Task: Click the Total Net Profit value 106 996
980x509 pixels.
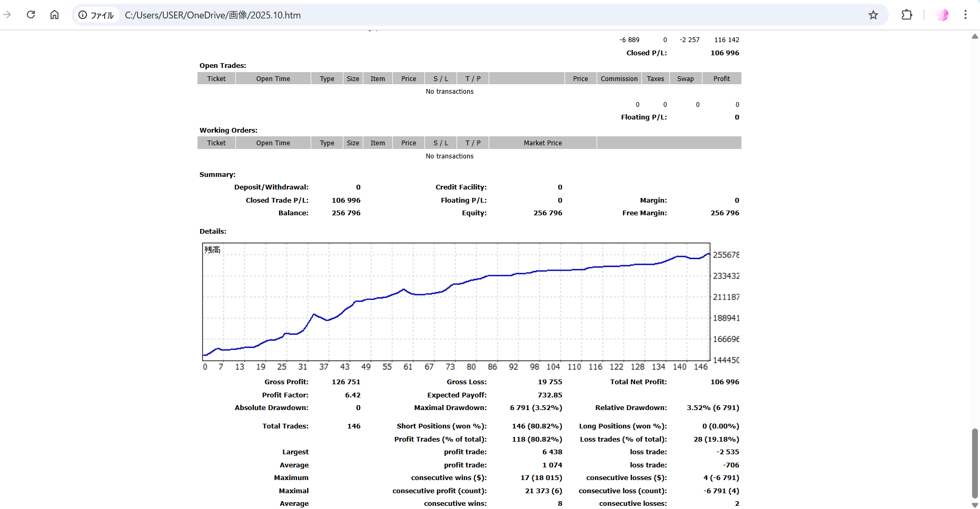Action: point(725,382)
